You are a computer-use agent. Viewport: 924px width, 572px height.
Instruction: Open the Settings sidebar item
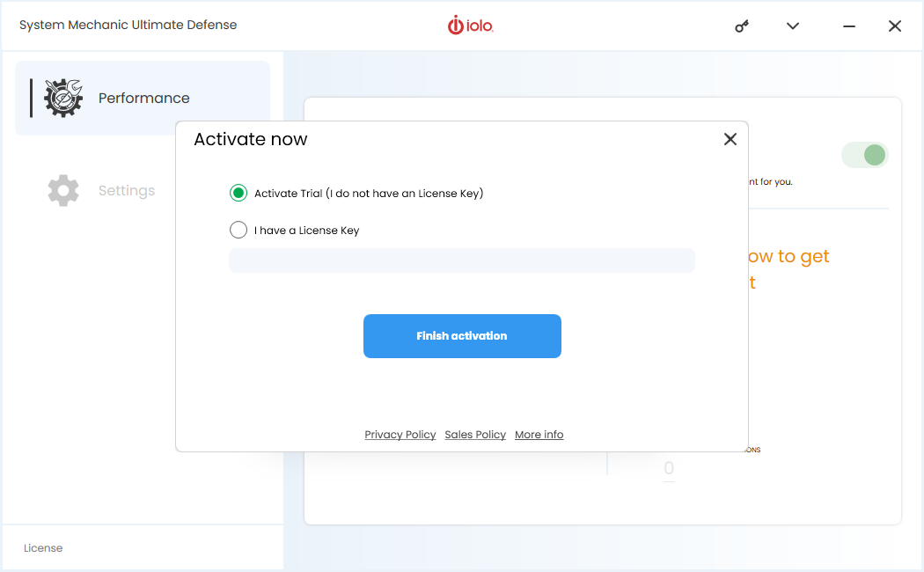point(127,190)
